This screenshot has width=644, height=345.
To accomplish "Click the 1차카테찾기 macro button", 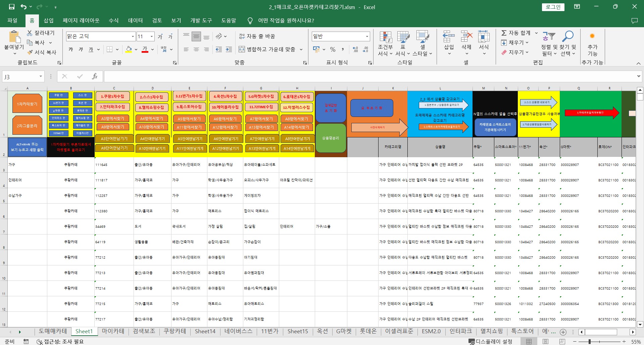I will (x=27, y=104).
